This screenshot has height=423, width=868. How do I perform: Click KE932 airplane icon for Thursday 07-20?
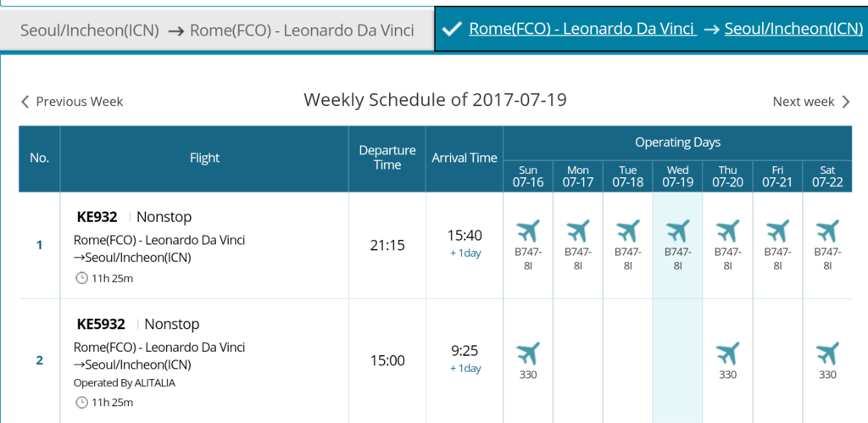click(x=727, y=231)
